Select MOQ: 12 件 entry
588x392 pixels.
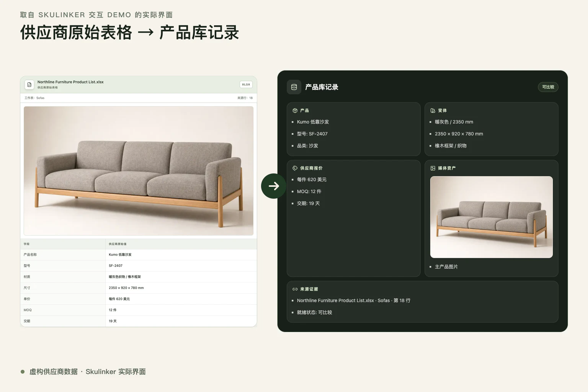309,191
